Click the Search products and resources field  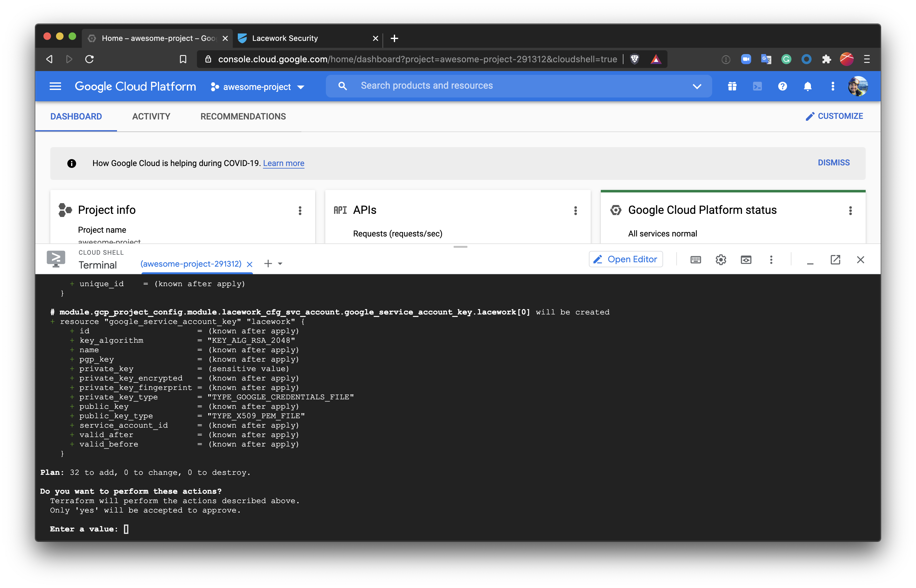point(427,86)
